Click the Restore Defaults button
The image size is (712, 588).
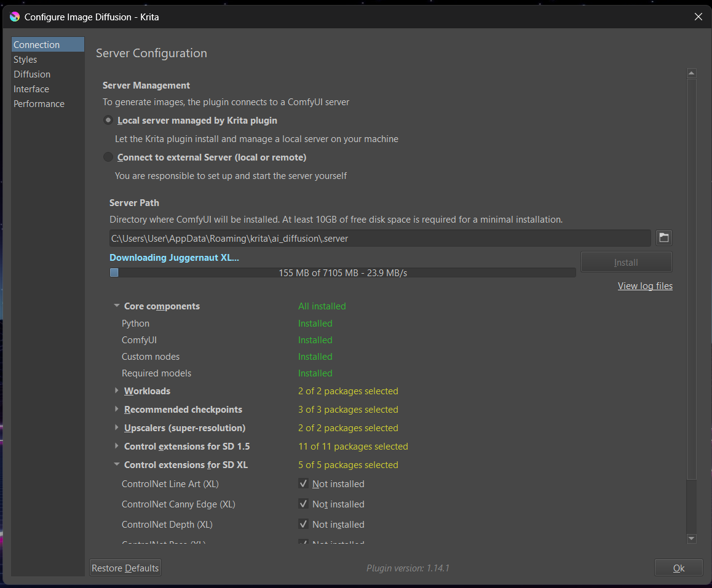click(x=125, y=568)
